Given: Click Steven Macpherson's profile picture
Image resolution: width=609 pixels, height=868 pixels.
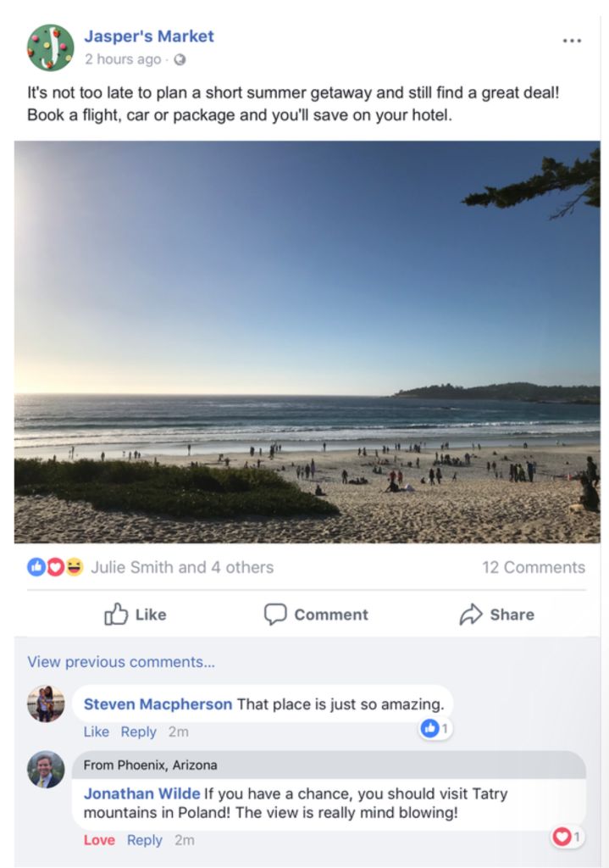Looking at the screenshot, I should pyautogui.click(x=46, y=704).
